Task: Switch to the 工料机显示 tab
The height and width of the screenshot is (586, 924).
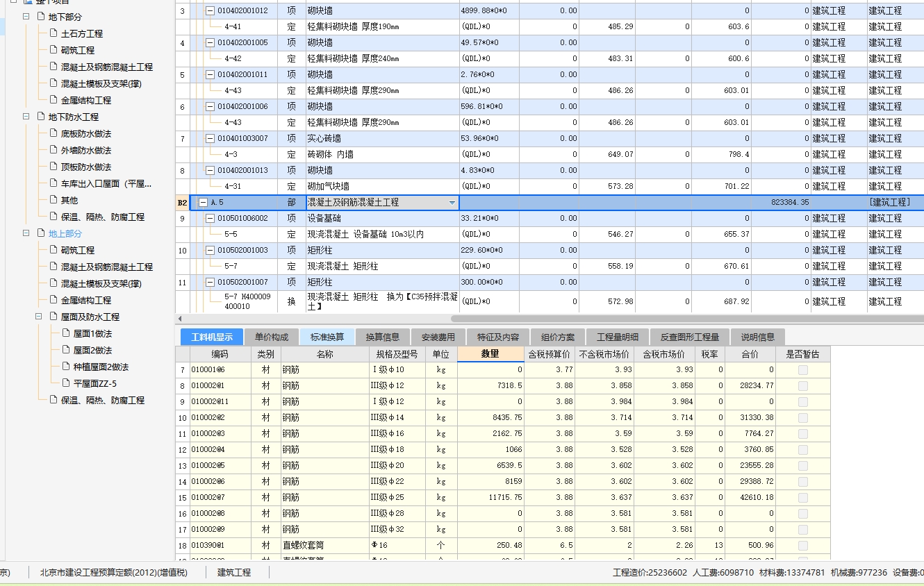Action: pyautogui.click(x=212, y=337)
